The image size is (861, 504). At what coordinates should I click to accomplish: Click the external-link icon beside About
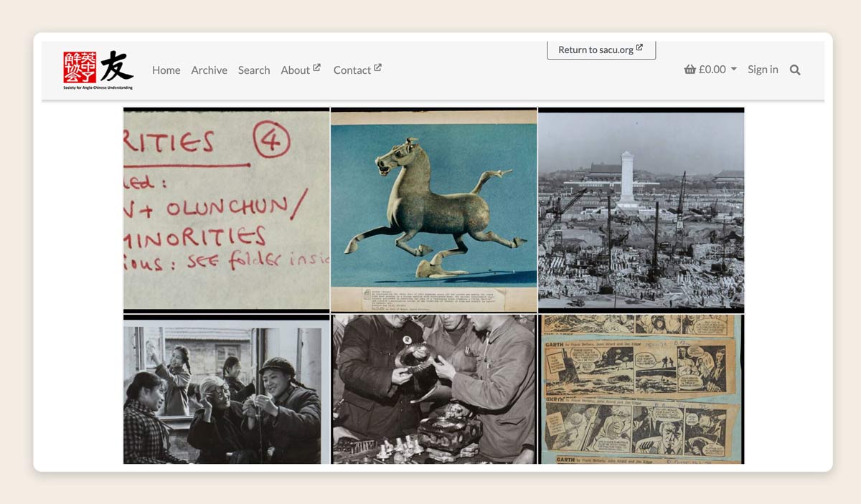coord(316,68)
